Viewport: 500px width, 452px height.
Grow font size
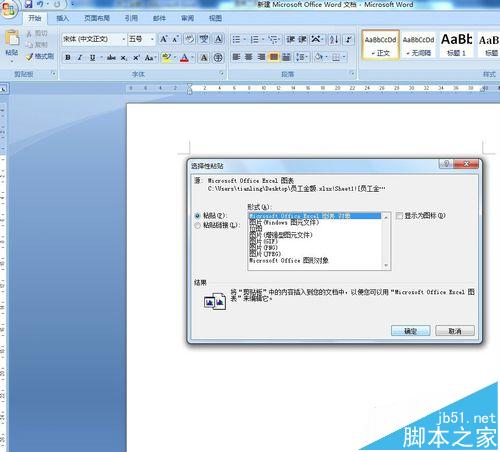163,39
